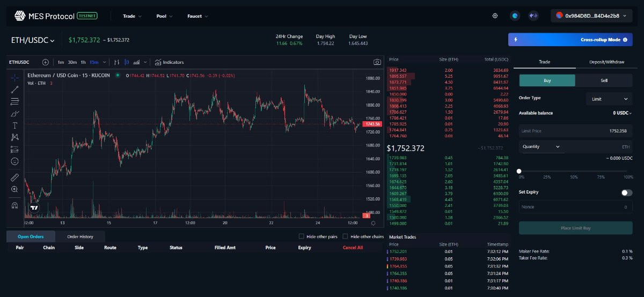Click Cancel All orders link

tap(353, 248)
